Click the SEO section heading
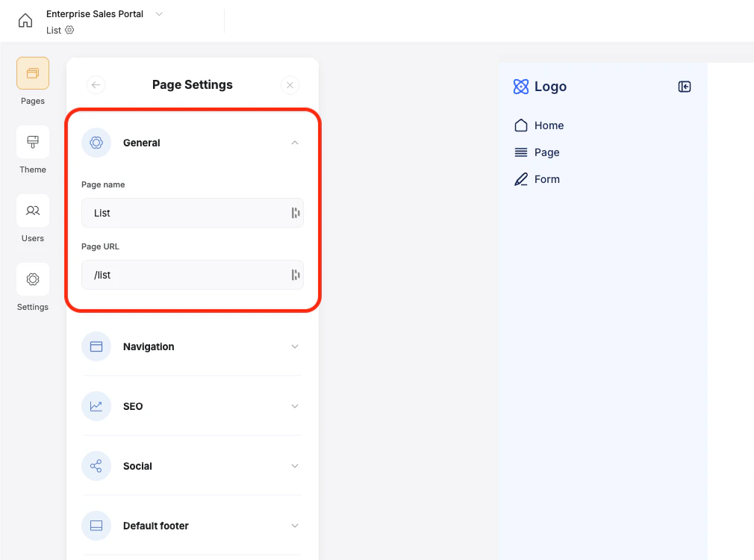 tap(133, 406)
